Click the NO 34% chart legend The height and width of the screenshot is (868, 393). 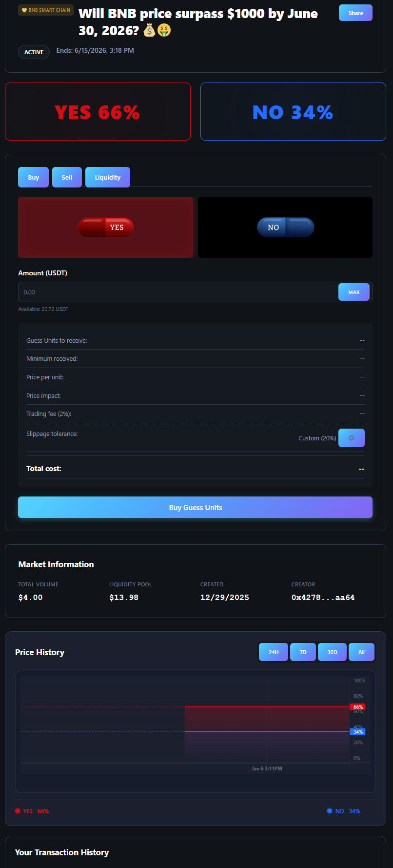tap(344, 811)
